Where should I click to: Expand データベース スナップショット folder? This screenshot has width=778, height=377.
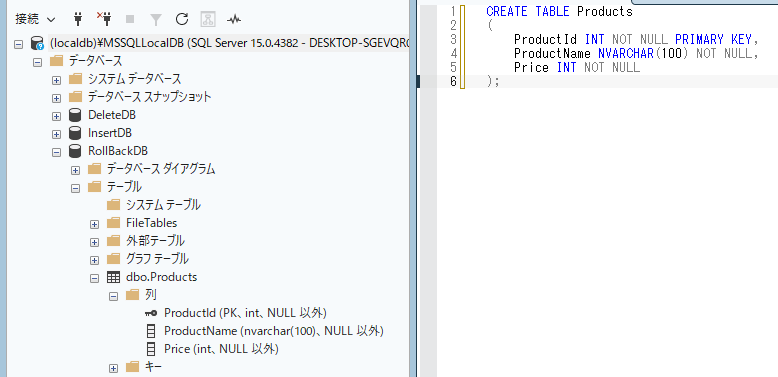click(56, 98)
